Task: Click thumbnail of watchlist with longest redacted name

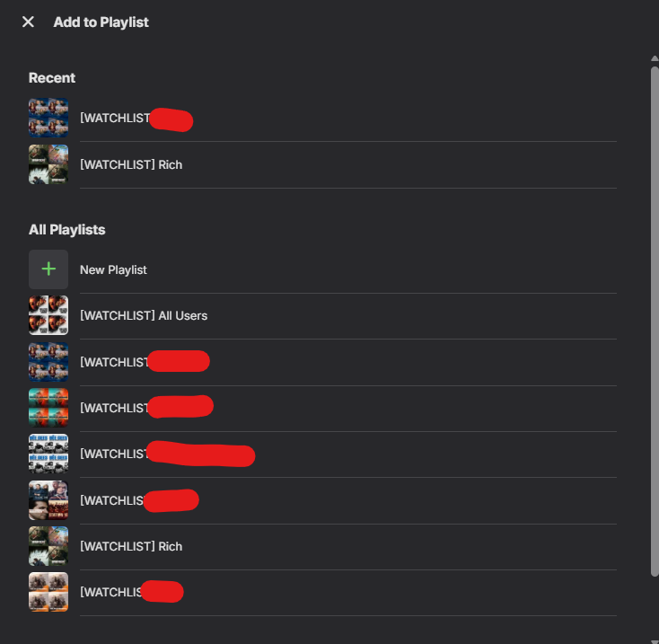Action: pyautogui.click(x=48, y=454)
